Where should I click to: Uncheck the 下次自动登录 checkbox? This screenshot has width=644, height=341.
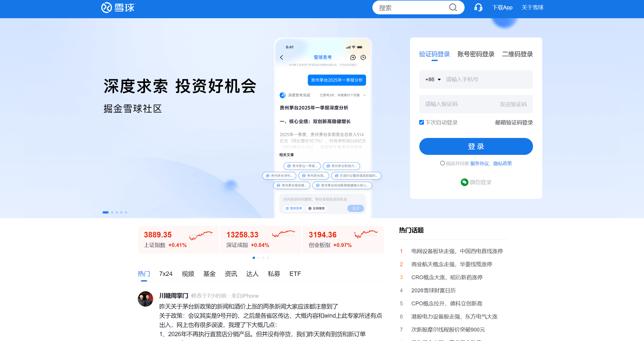[422, 122]
